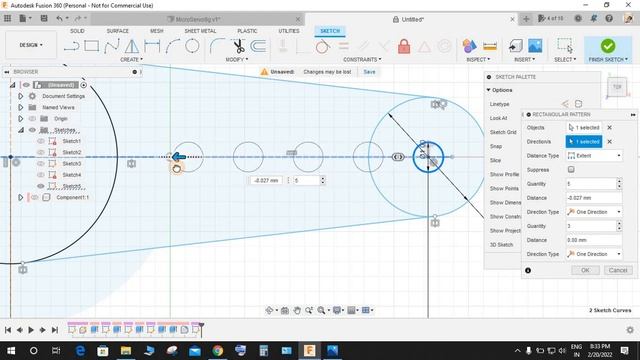Select the Trim scissors tool

click(x=239, y=46)
